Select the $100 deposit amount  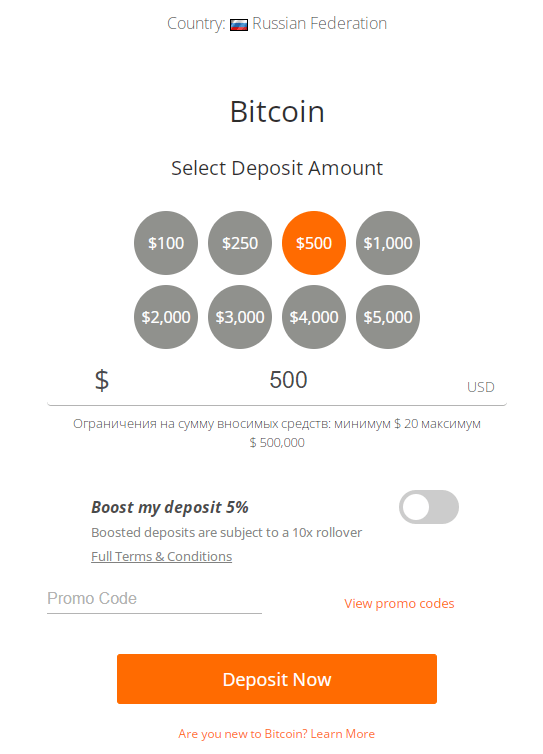click(x=166, y=243)
